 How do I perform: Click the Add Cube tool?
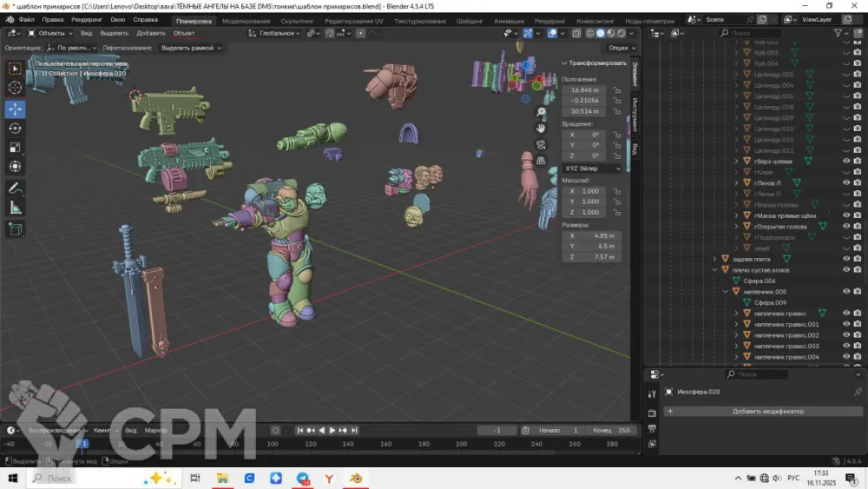16,229
